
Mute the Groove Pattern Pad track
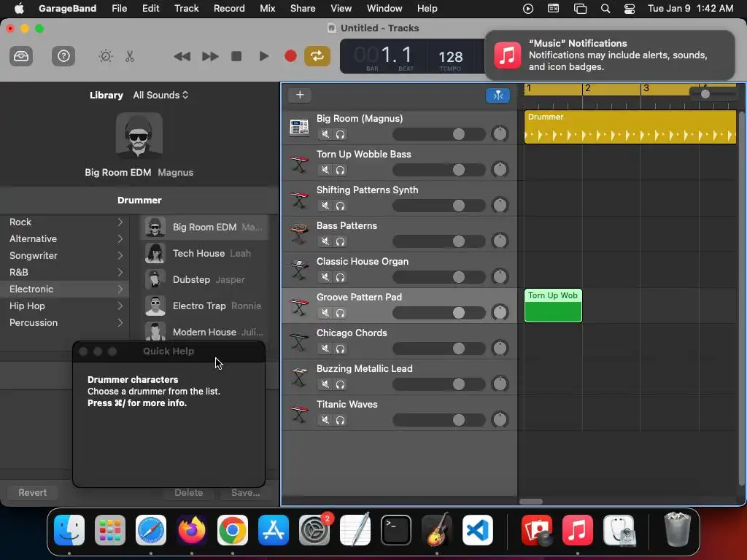point(325,313)
